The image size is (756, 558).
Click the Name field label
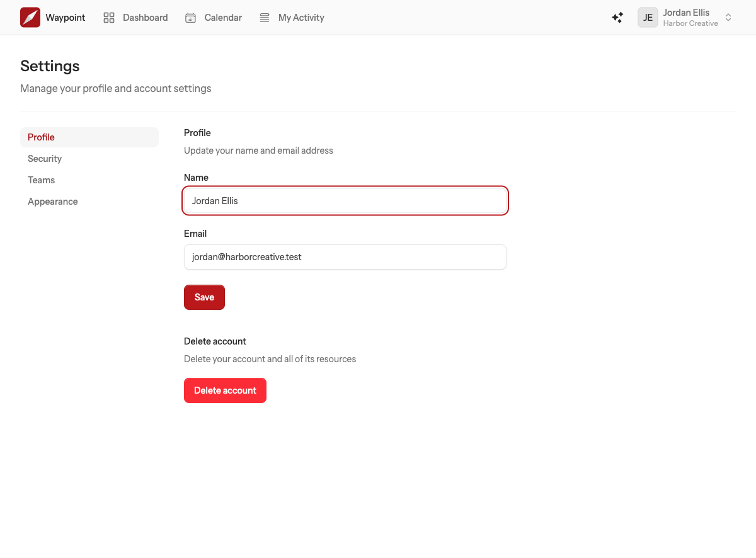tap(196, 178)
